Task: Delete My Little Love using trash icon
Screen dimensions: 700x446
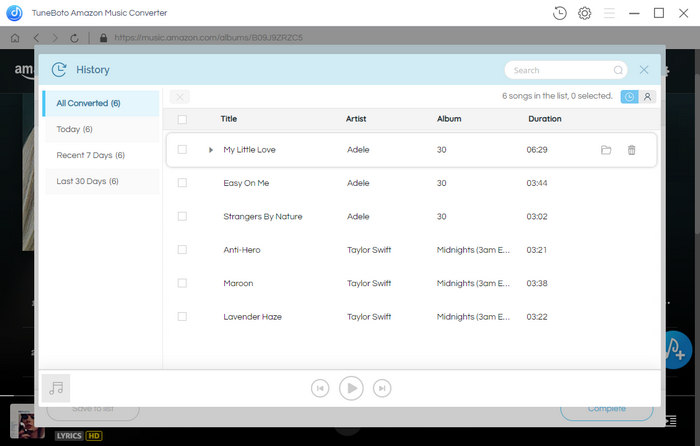Action: (631, 150)
